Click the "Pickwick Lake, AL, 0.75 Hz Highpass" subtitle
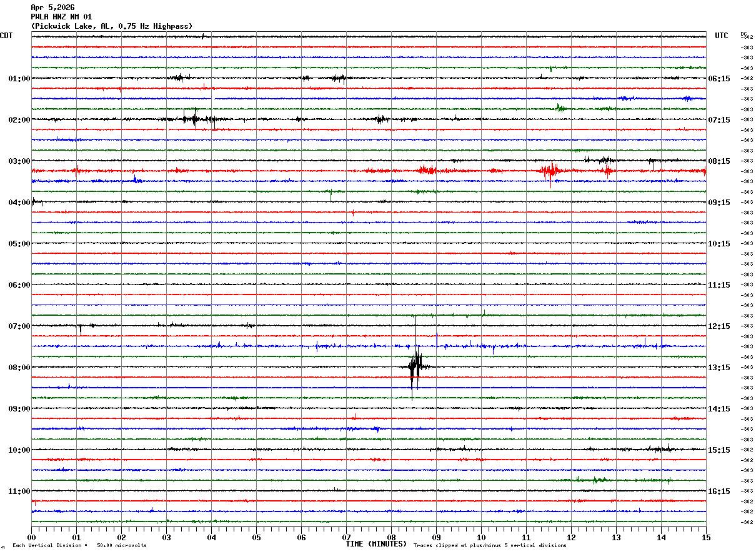The width and height of the screenshot is (756, 554). coord(112,26)
